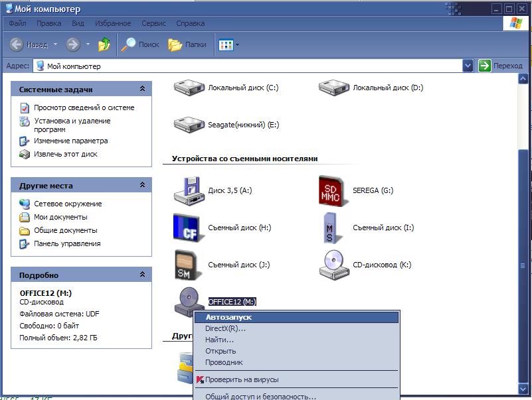The height and width of the screenshot is (400, 532).
Task: Collapse the Подробно details panel
Action: tap(143, 275)
